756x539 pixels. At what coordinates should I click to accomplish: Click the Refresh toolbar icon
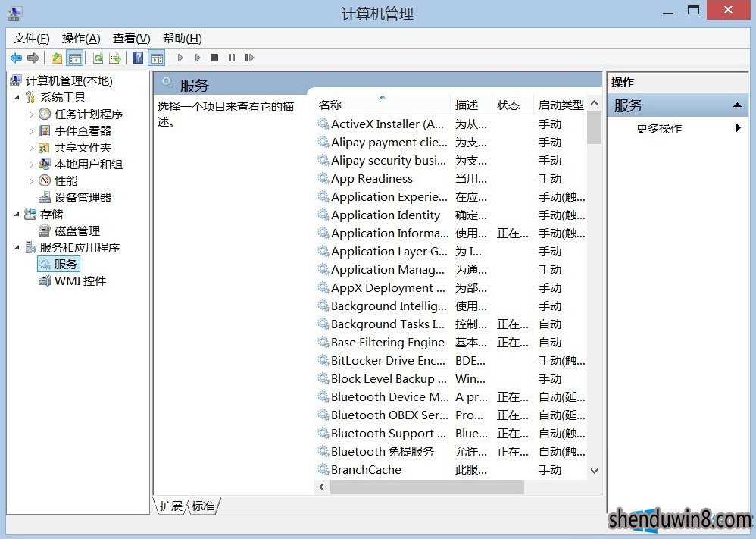click(x=98, y=58)
